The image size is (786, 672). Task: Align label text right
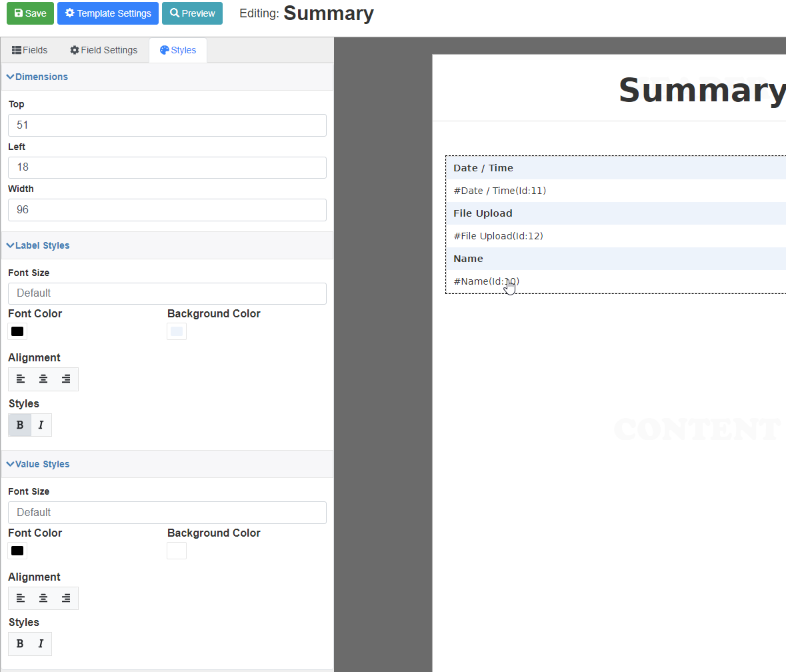(x=66, y=379)
